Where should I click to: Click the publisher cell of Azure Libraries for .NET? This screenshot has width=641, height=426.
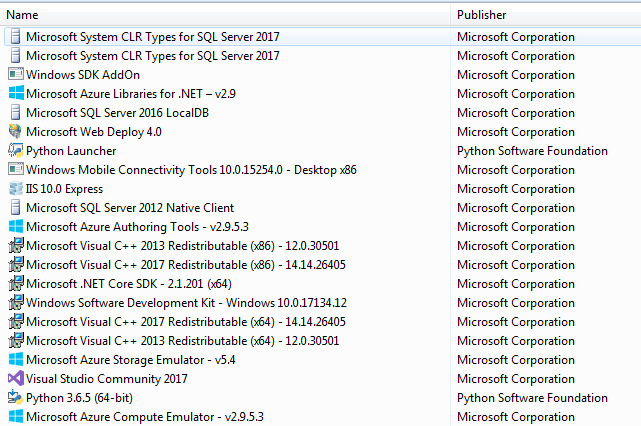click(516, 94)
